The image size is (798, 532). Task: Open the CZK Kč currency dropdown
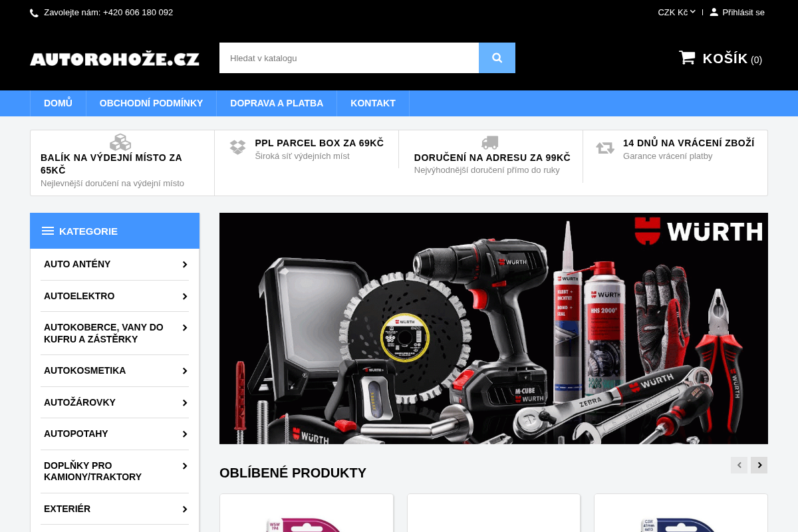tap(677, 12)
